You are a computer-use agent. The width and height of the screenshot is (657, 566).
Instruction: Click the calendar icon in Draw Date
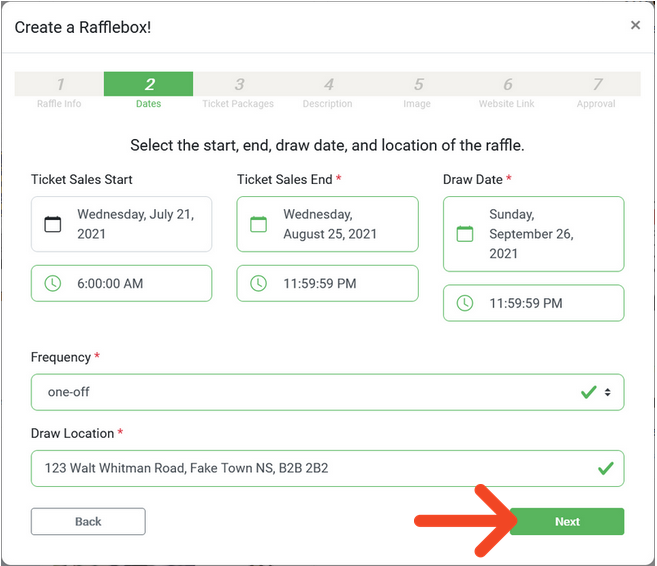click(x=465, y=234)
